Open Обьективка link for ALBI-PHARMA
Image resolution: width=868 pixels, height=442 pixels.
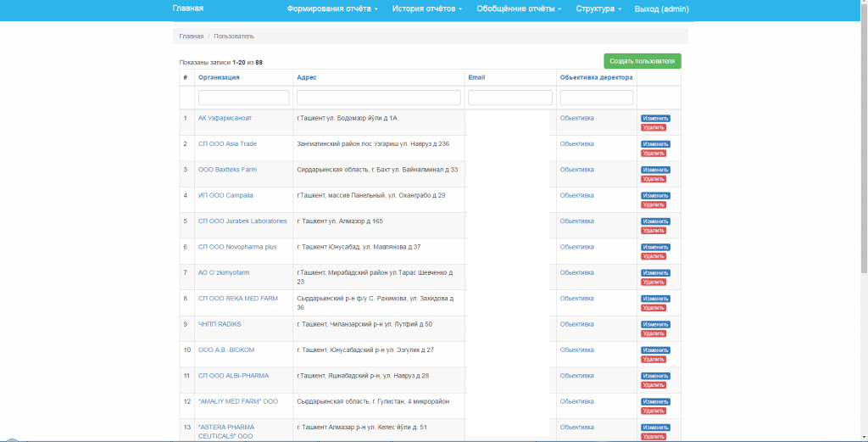576,376
